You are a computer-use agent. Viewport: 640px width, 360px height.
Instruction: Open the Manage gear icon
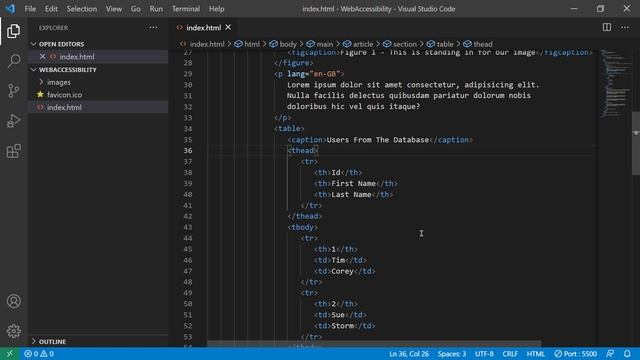pyautogui.click(x=13, y=331)
